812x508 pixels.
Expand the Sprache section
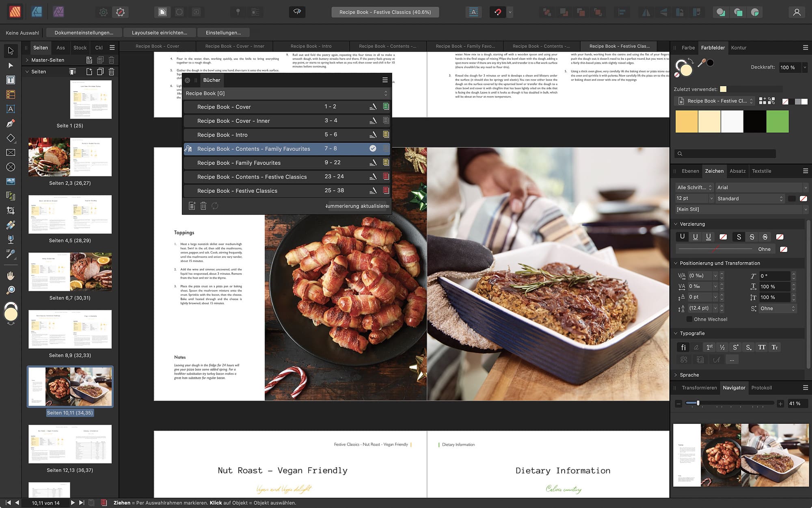coord(676,375)
